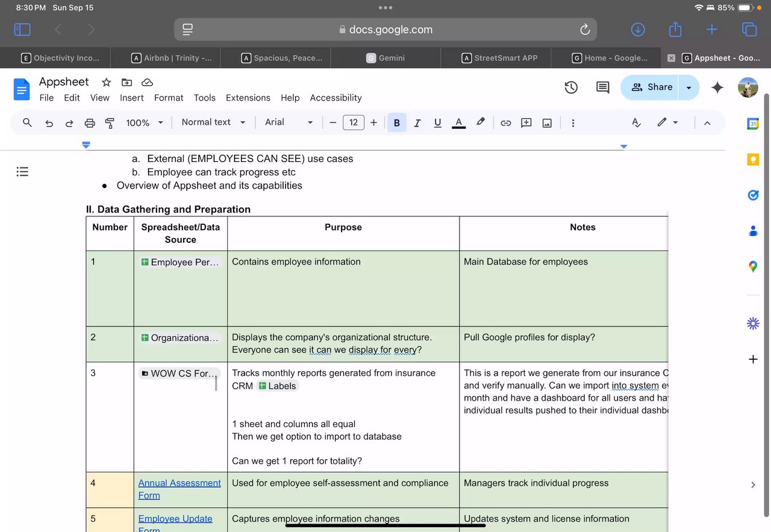Image resolution: width=771 pixels, height=532 pixels.
Task: Activate the paint format tool
Action: (x=110, y=123)
